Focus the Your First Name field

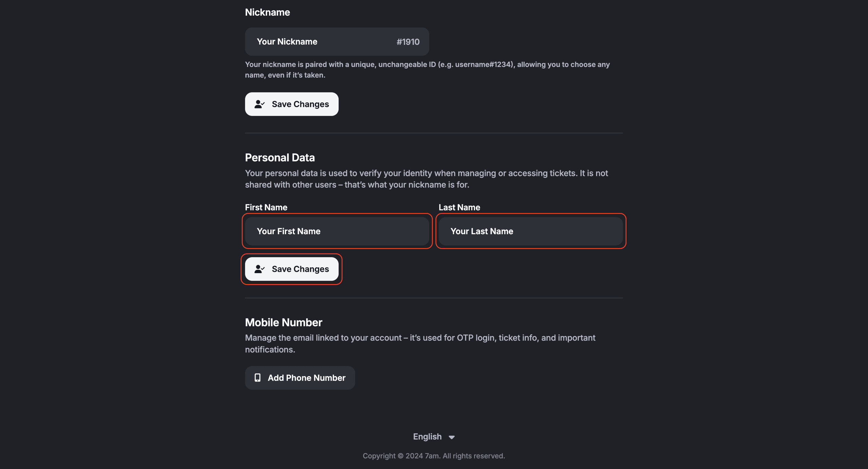337,231
